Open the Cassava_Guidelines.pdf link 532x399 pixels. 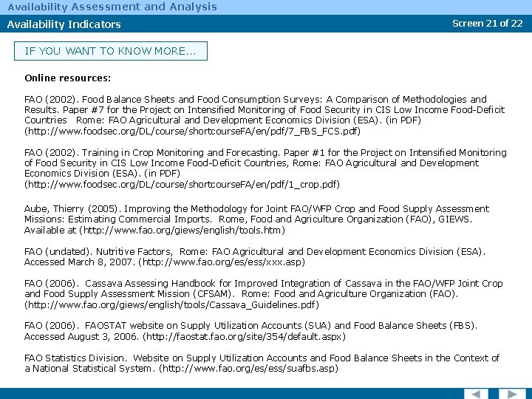coord(171,304)
